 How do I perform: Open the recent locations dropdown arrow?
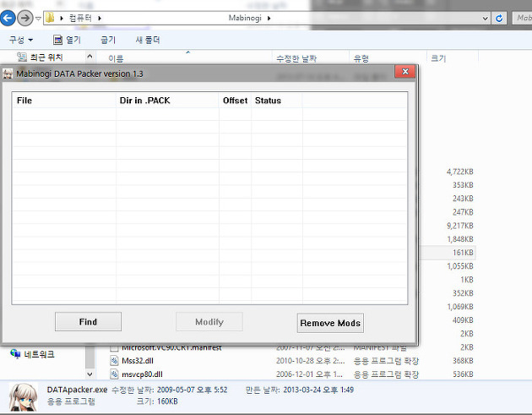pyautogui.click(x=38, y=19)
